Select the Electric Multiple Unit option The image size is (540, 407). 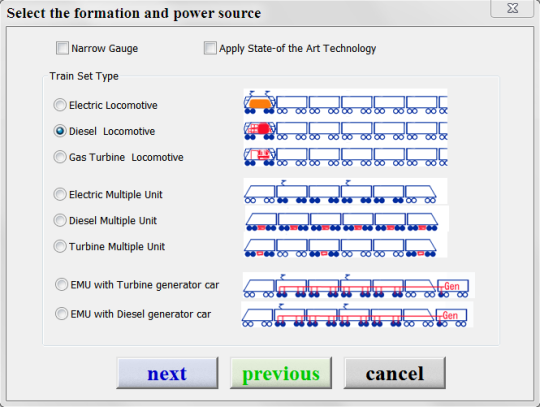pyautogui.click(x=60, y=194)
